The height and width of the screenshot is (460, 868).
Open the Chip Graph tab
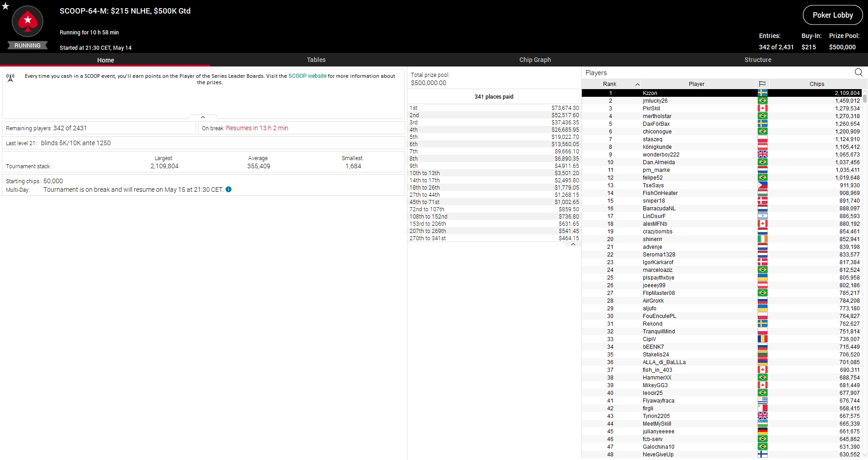point(535,60)
